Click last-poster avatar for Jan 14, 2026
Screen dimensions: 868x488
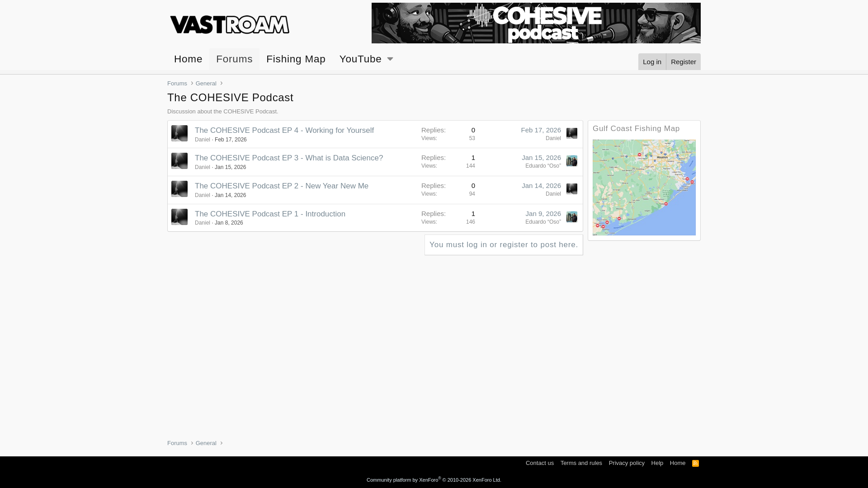572,189
